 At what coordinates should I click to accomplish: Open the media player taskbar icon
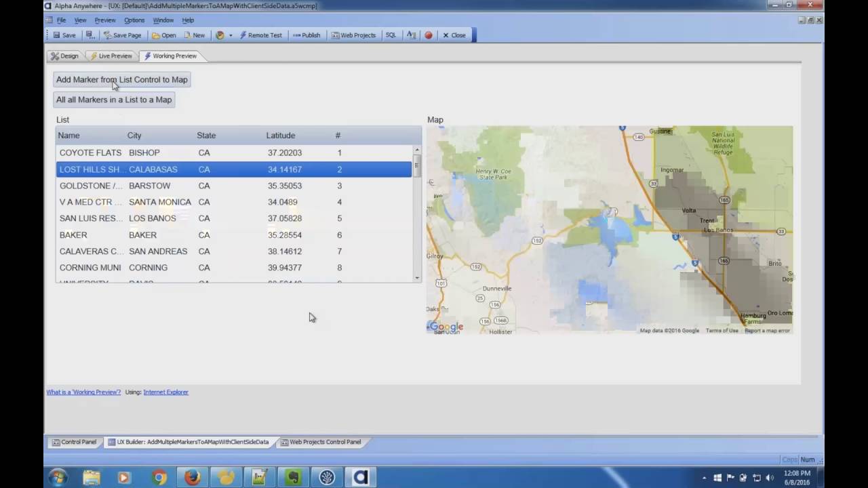pos(124,477)
